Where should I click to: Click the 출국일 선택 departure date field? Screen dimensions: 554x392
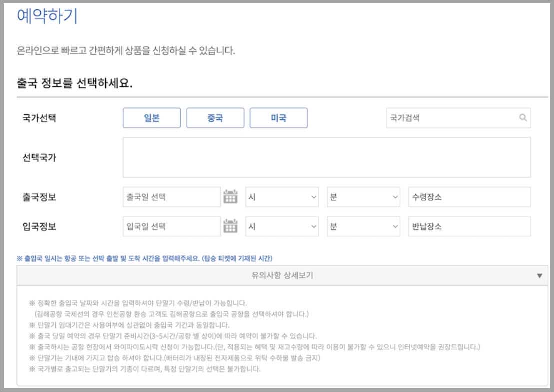pyautogui.click(x=165, y=197)
